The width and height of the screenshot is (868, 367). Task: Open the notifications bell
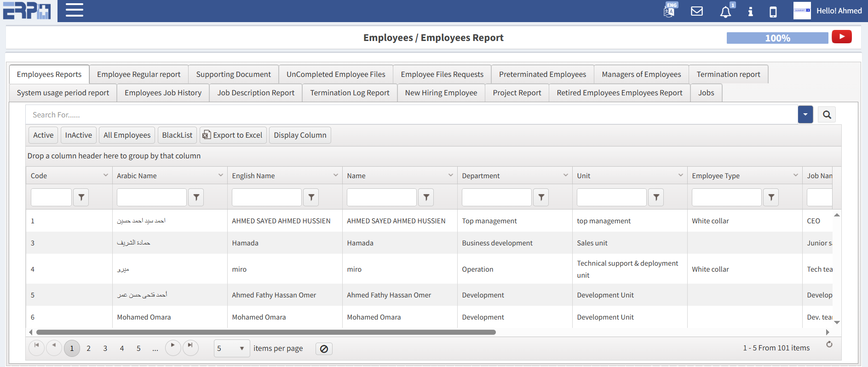pos(725,12)
